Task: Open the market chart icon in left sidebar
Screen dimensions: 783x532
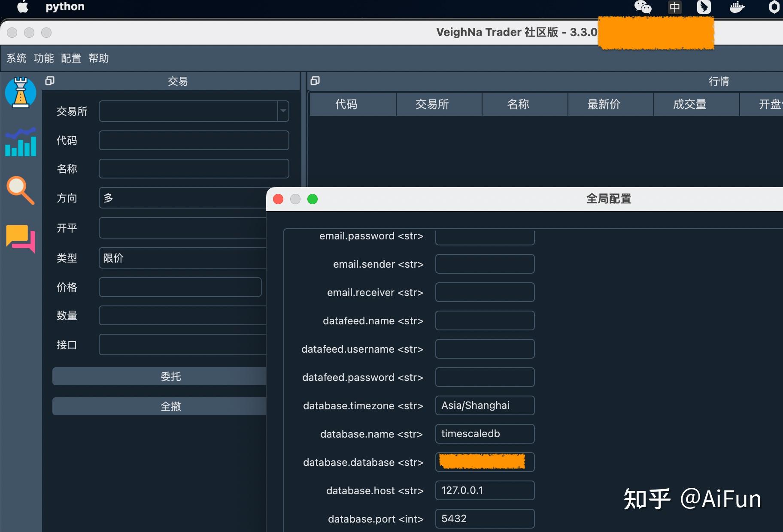Action: [21, 144]
